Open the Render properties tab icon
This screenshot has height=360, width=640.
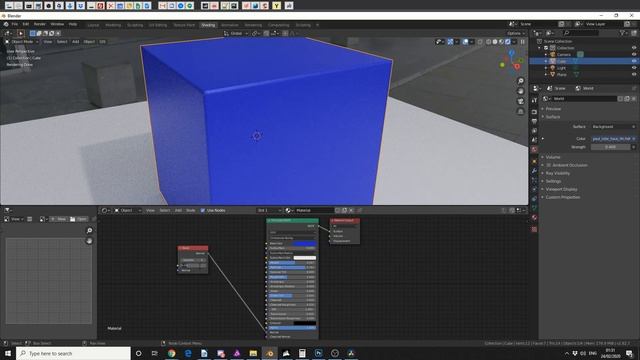coord(534,111)
